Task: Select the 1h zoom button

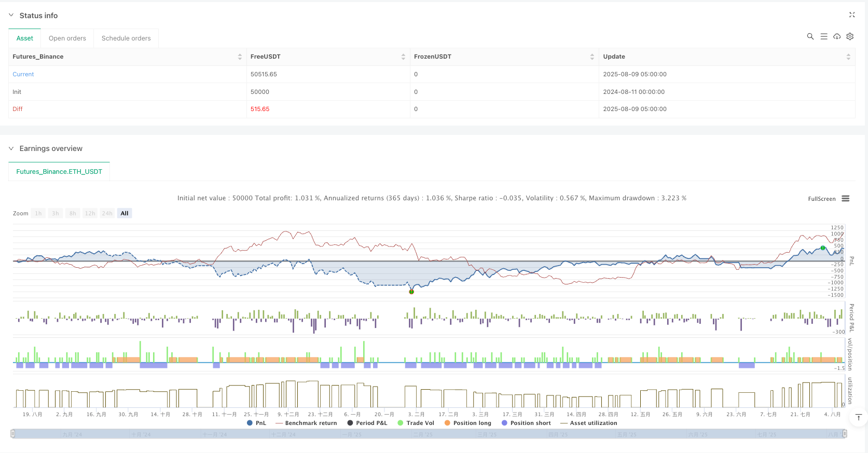Action: pyautogui.click(x=38, y=213)
